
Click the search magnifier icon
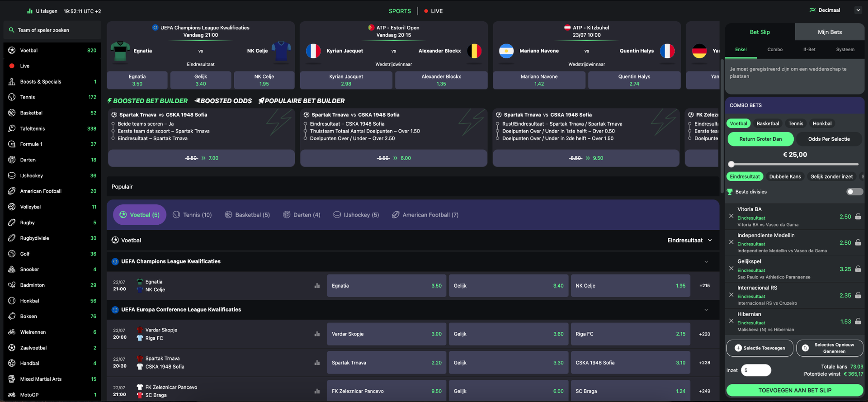coord(11,30)
